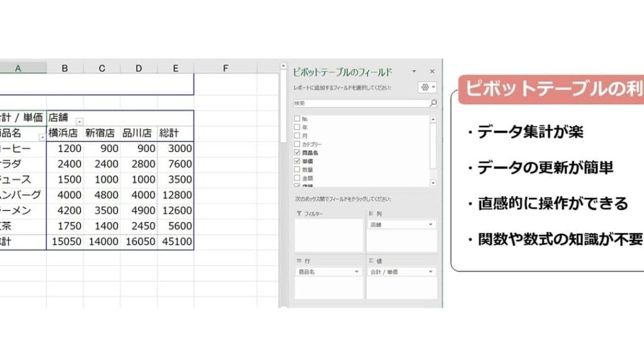Enable the 数量 field checkbox
The image size is (644, 362).
pos(297,169)
